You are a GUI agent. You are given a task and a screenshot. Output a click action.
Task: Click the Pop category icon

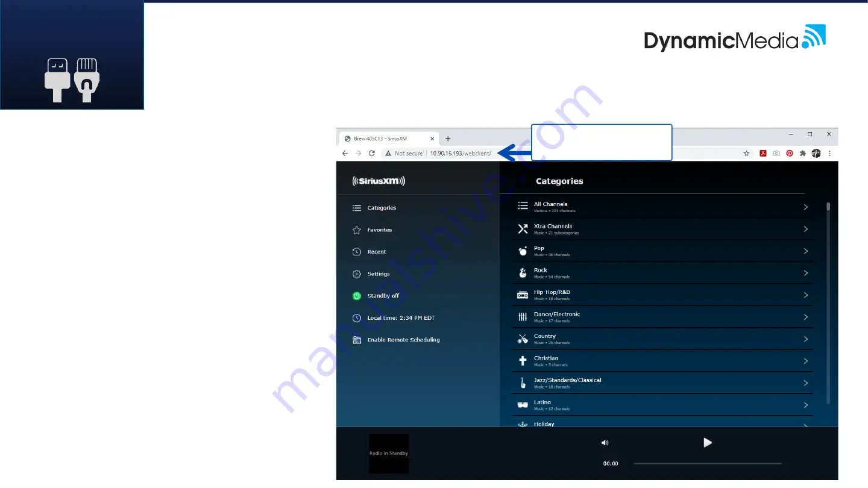[x=523, y=251]
